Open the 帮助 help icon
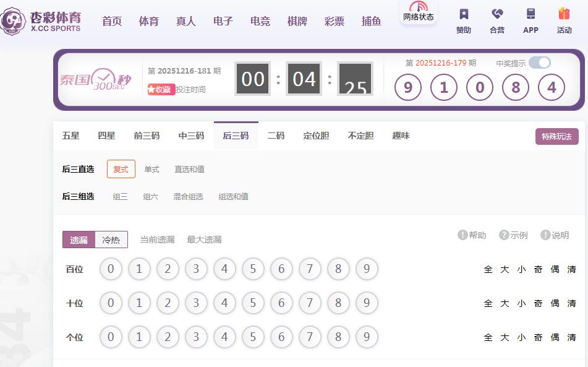The width and height of the screenshot is (588, 367). point(462,235)
